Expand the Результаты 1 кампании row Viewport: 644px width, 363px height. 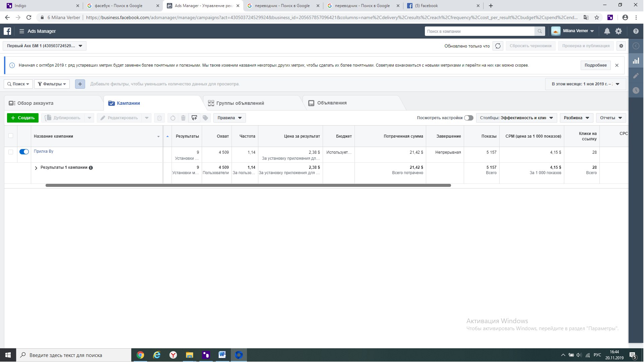36,168
